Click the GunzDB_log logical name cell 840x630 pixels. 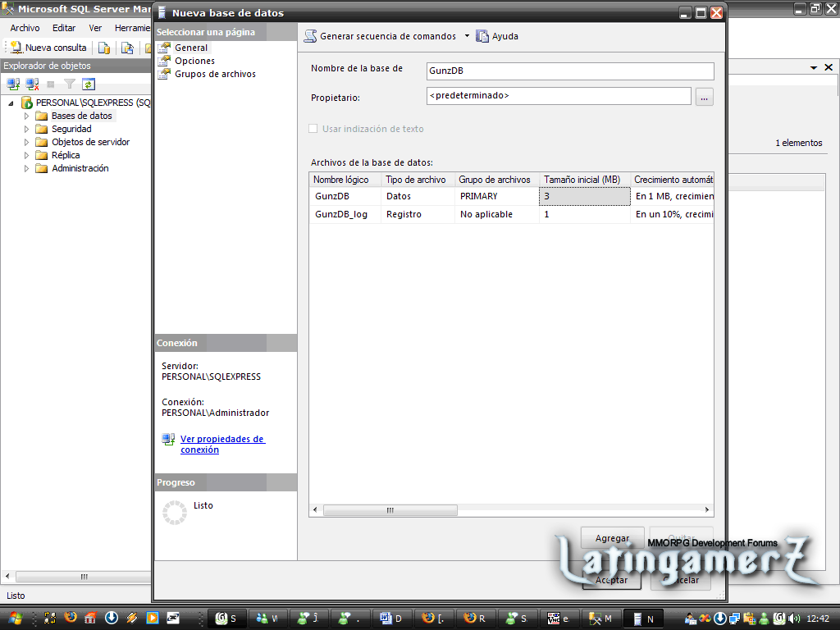345,214
